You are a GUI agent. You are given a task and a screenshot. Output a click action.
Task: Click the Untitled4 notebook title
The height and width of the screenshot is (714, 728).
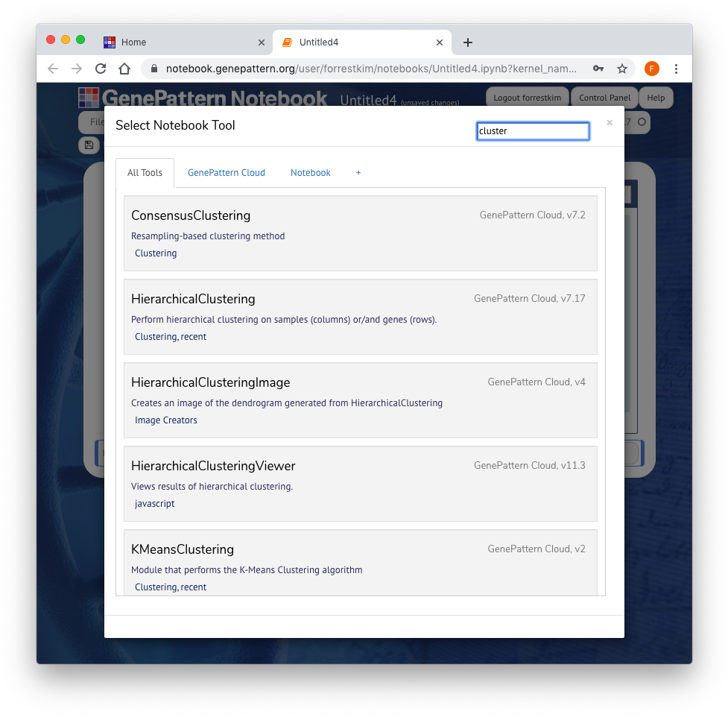coord(368,99)
